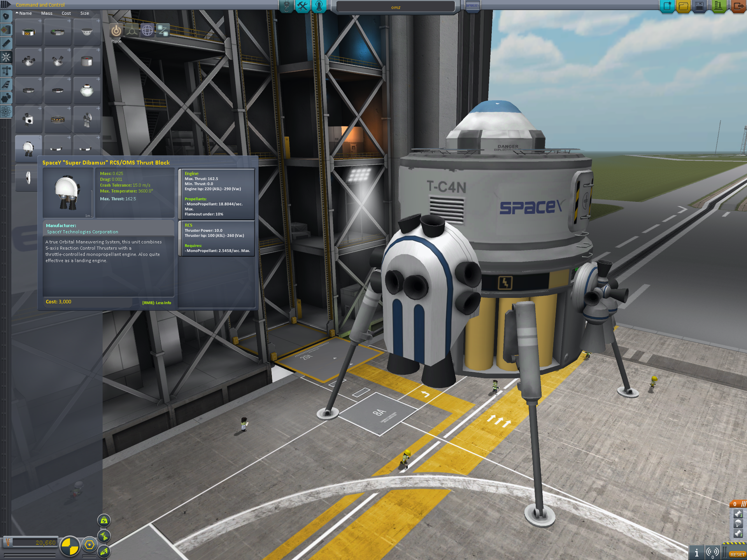Open the Engines parts category

(6, 44)
